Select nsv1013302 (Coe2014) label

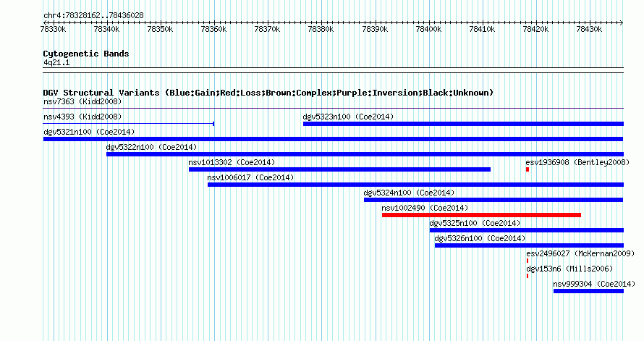[232, 162]
